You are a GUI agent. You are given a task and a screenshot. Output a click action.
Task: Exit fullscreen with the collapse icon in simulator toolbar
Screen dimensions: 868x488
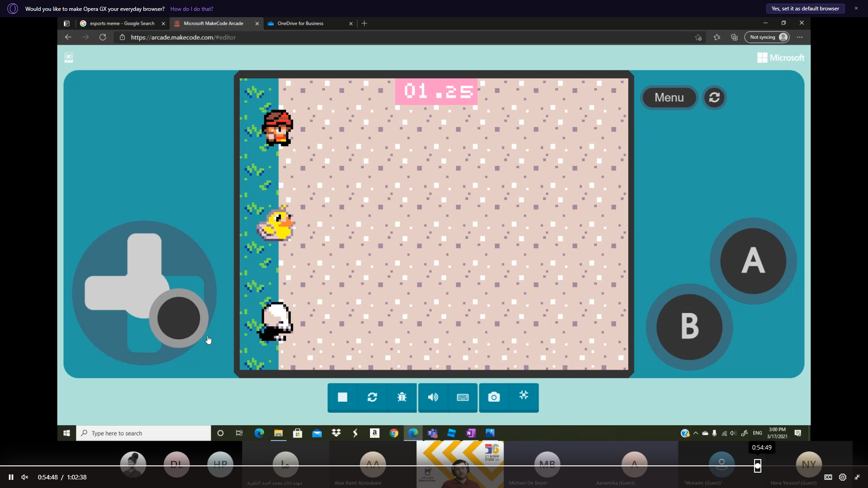point(524,396)
